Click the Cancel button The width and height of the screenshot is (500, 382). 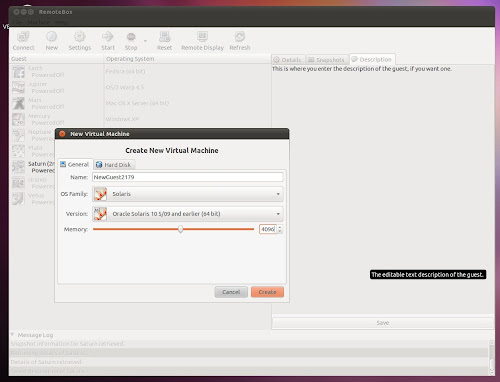point(231,292)
